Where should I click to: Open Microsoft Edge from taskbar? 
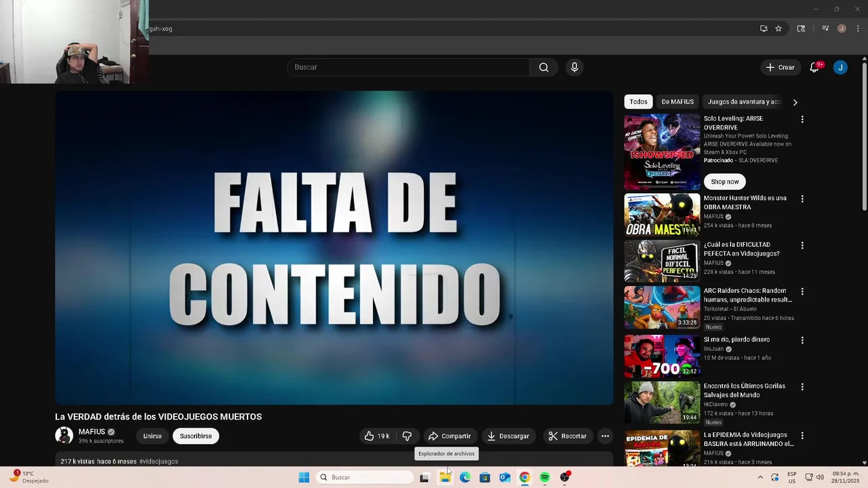465,477
